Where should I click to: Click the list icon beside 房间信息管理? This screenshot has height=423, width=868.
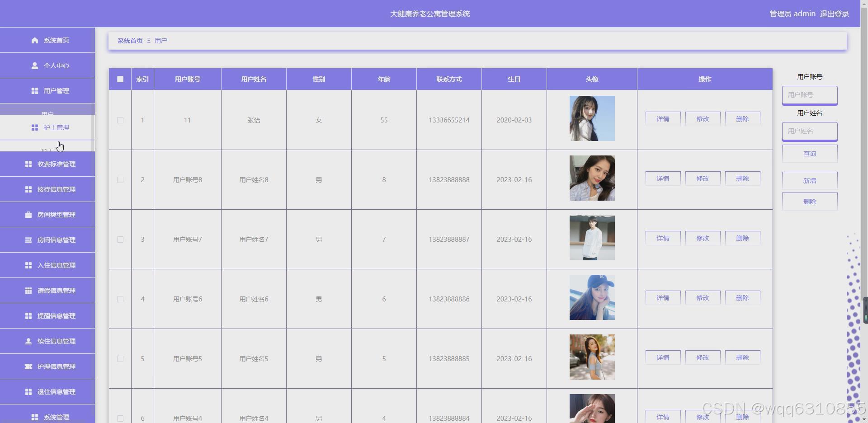tap(28, 240)
